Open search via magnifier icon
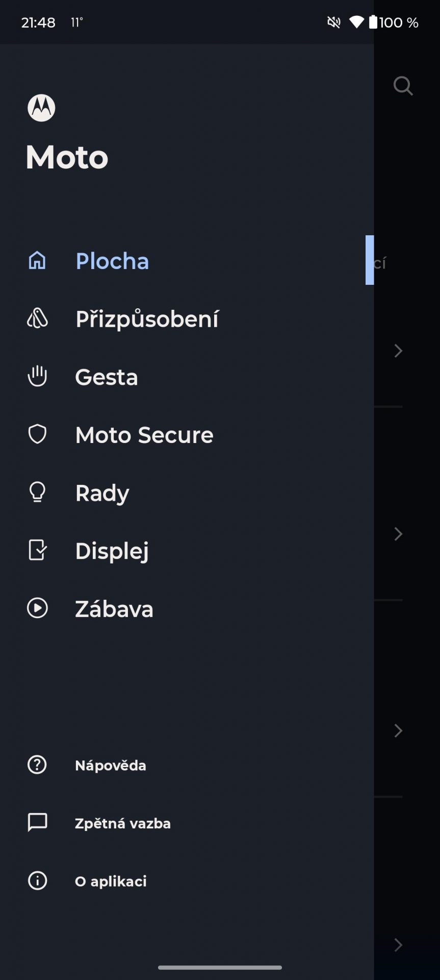 403,86
